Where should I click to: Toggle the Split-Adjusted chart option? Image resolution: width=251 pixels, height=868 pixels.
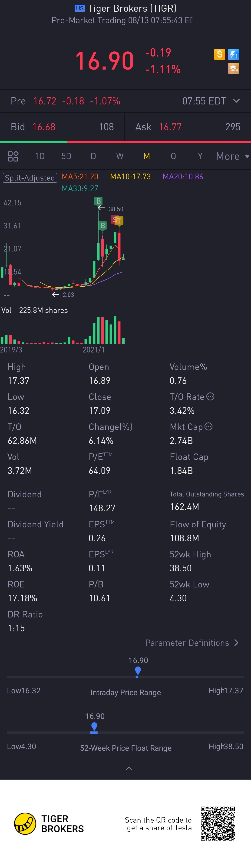30,178
